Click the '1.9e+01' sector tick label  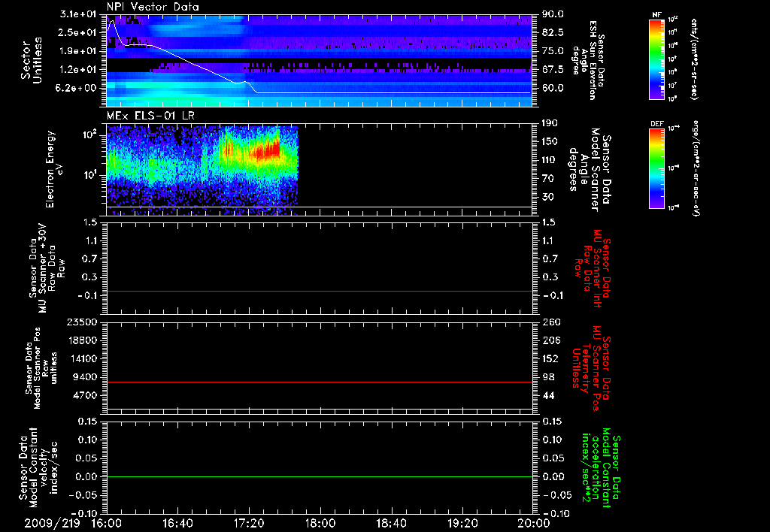pyautogui.click(x=78, y=51)
